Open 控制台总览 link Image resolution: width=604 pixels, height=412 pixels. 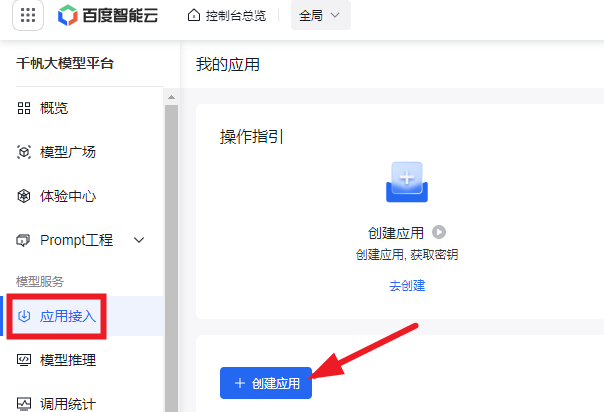point(235,16)
